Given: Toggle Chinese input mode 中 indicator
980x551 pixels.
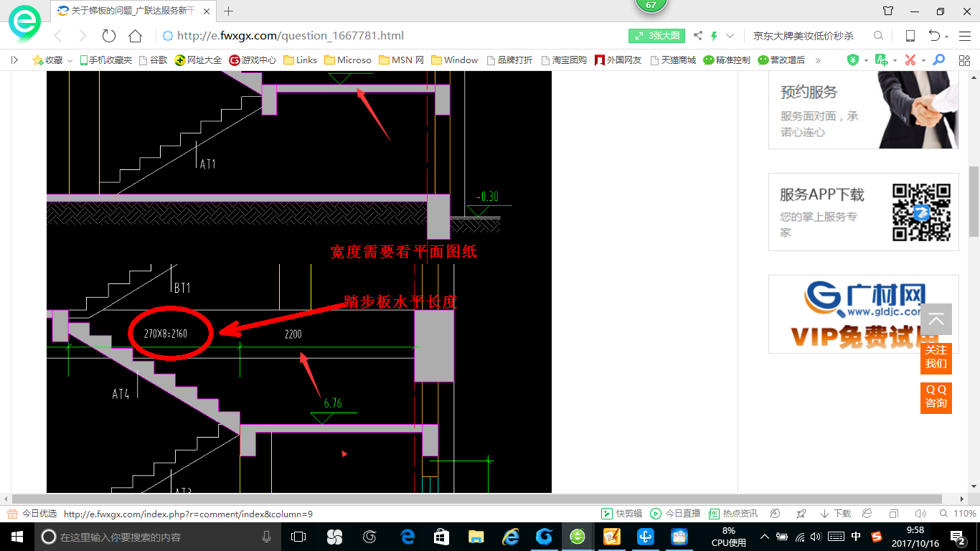Looking at the screenshot, I should [x=856, y=537].
